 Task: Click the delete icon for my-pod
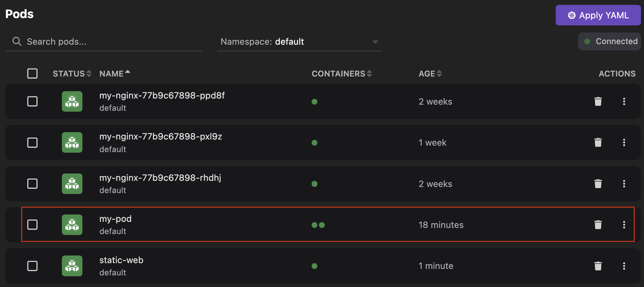[598, 225]
